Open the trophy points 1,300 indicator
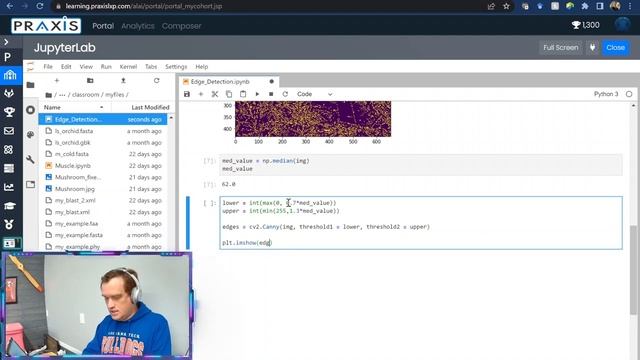Screen dimensions: 640x360 [586, 25]
